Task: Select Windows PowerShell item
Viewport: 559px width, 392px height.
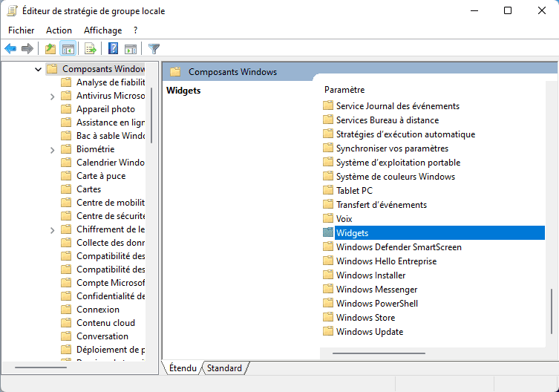Action: [377, 303]
